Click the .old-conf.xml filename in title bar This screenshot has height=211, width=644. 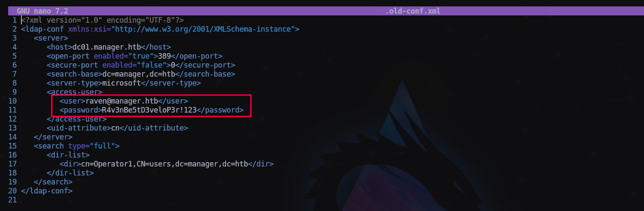413,11
